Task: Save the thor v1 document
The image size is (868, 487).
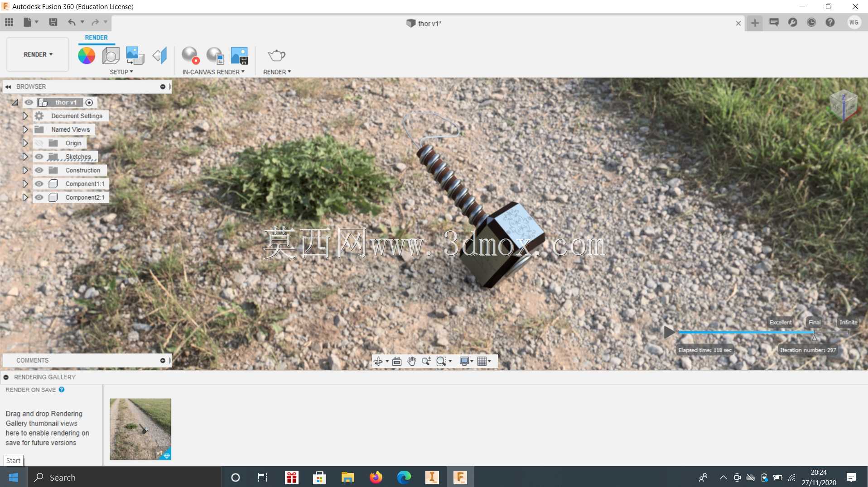Action: pos(53,22)
